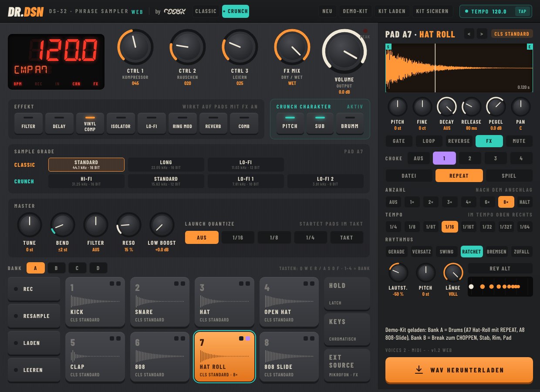Turn off crunch character SUB
This screenshot has width=540, height=392.
320,124
